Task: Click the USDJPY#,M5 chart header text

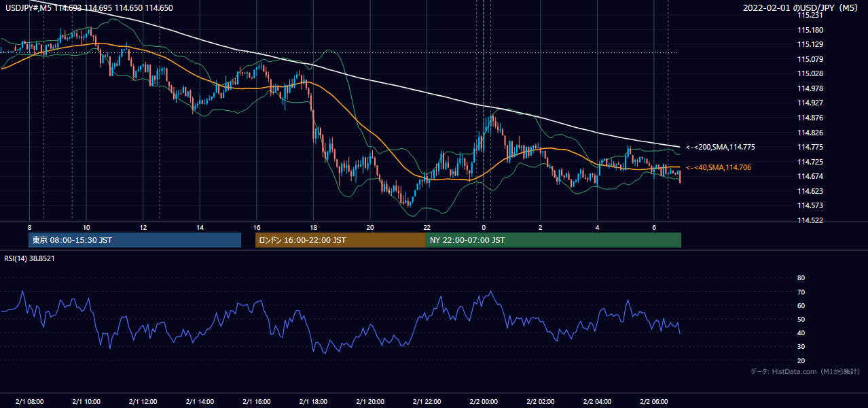Action: pos(88,7)
